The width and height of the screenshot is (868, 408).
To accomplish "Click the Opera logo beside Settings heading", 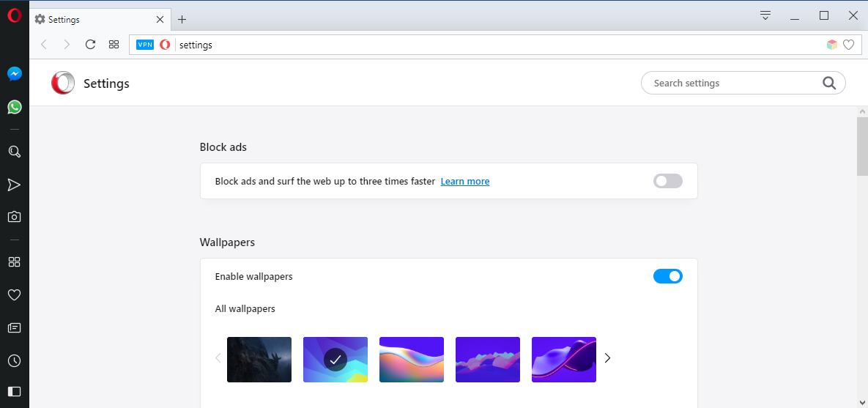I will tap(62, 84).
